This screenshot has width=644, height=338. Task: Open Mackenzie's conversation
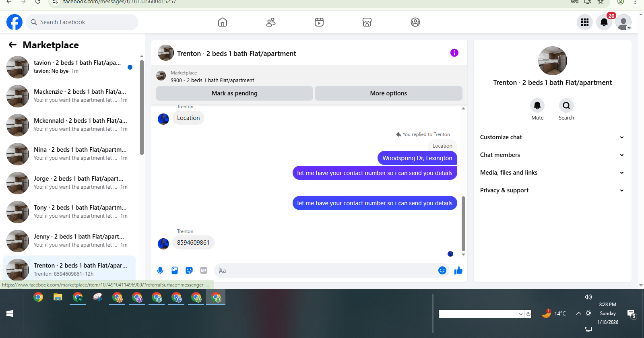(x=70, y=96)
